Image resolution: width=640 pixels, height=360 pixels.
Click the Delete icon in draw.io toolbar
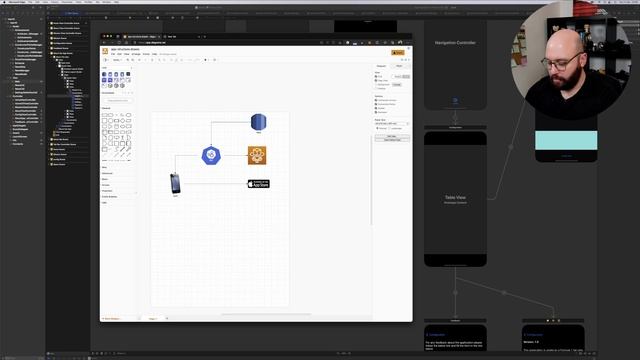[152, 60]
